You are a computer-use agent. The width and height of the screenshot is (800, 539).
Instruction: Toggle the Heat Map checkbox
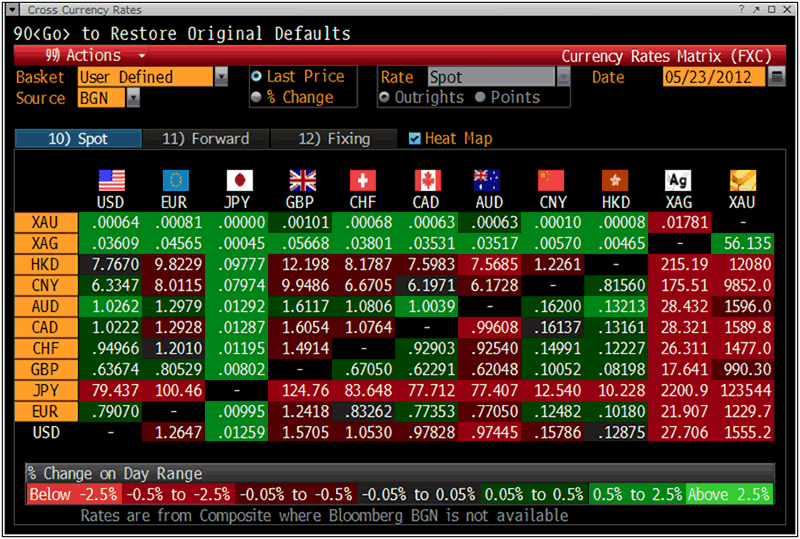click(x=415, y=138)
